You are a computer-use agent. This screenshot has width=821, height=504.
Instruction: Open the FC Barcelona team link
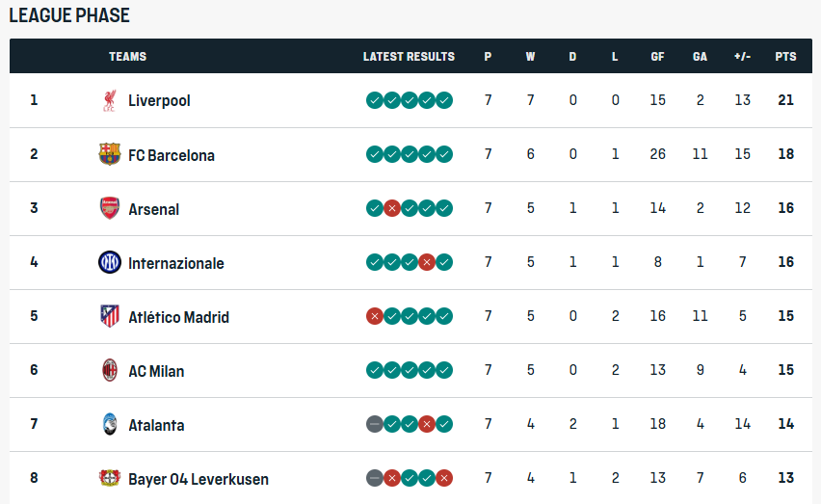pyautogui.click(x=172, y=154)
